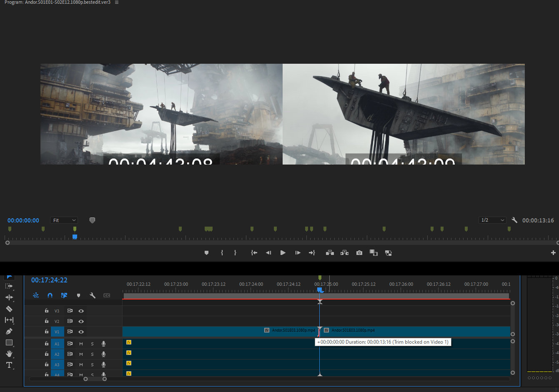Play the sequence
The image size is (559, 392).
283,253
